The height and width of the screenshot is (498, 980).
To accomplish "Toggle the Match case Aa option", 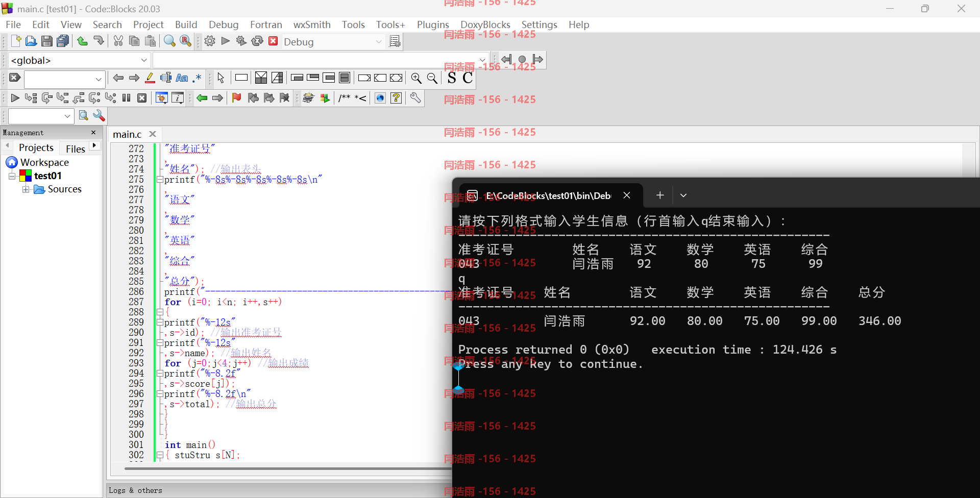I will [x=182, y=78].
